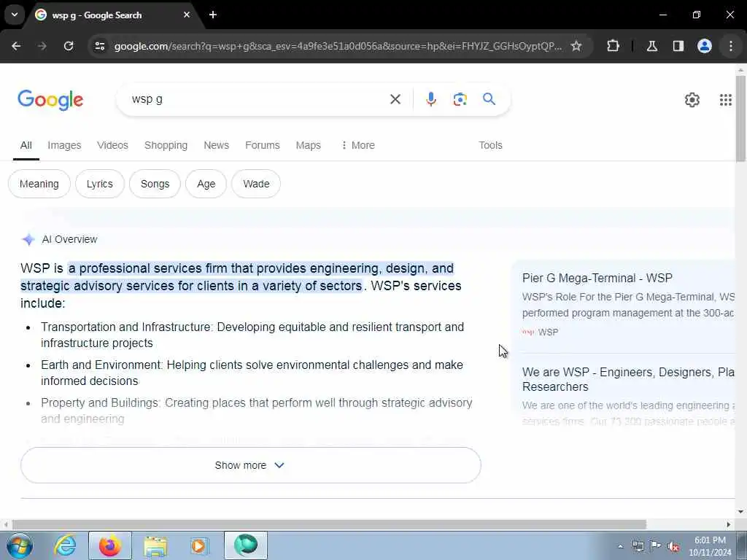Viewport: 747px width, 560px height.
Task: Click the vertical page scrollbar thumb
Action: pos(741,118)
